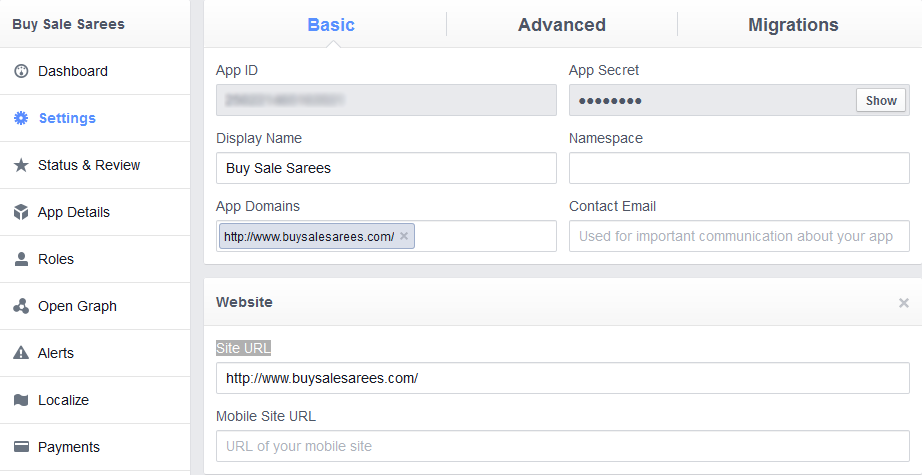Image resolution: width=922 pixels, height=475 pixels.
Task: Click the blurred App ID field
Action: click(x=386, y=100)
